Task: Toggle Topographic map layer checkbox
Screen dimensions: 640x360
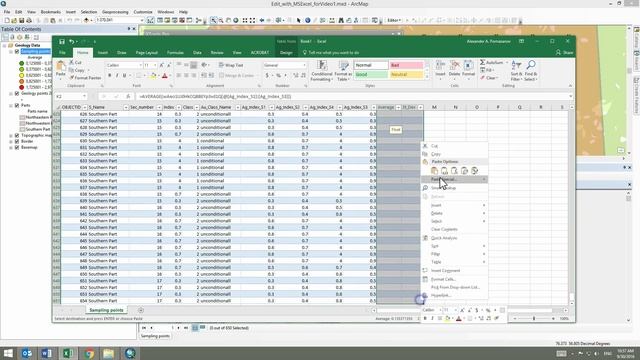Action: (x=17, y=135)
